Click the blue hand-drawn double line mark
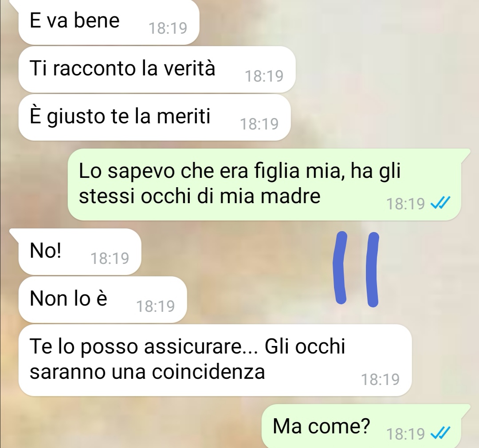 (356, 269)
